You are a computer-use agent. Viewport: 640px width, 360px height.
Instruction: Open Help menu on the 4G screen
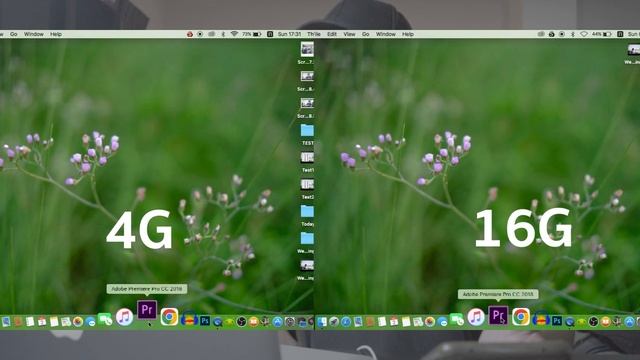56,34
